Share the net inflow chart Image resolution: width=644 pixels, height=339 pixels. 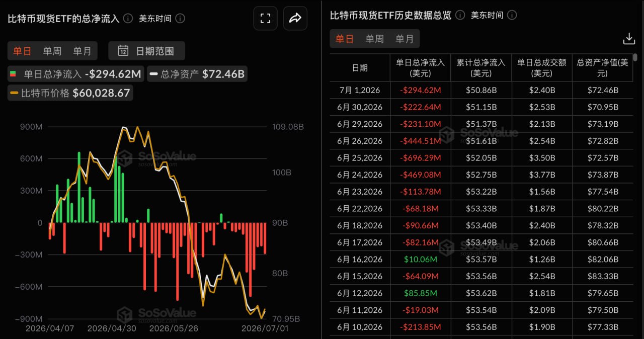pyautogui.click(x=295, y=19)
